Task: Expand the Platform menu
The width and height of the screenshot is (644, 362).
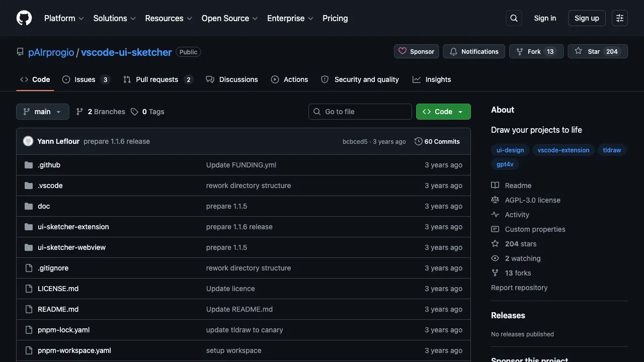Action: [x=64, y=18]
